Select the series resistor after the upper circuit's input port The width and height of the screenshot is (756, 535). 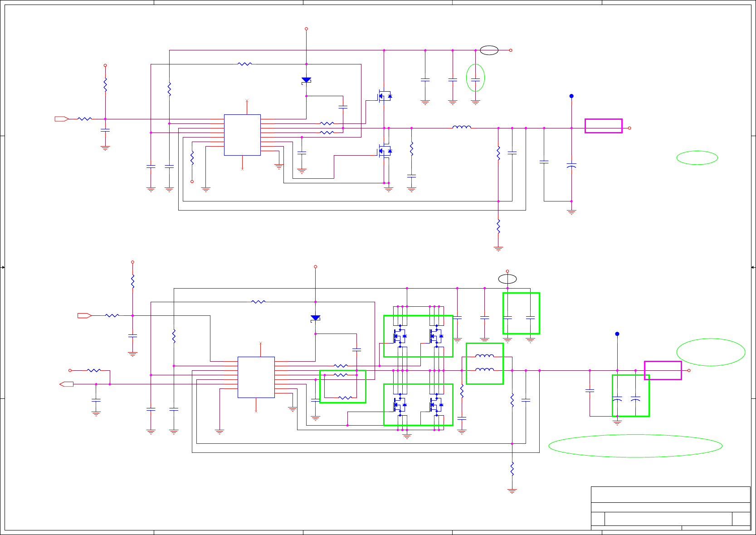(85, 119)
